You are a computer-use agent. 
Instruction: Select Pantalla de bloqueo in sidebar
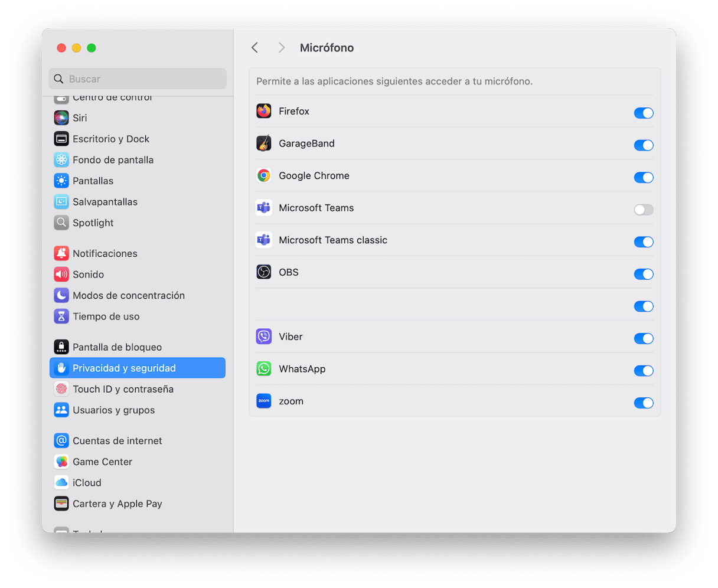tap(117, 347)
